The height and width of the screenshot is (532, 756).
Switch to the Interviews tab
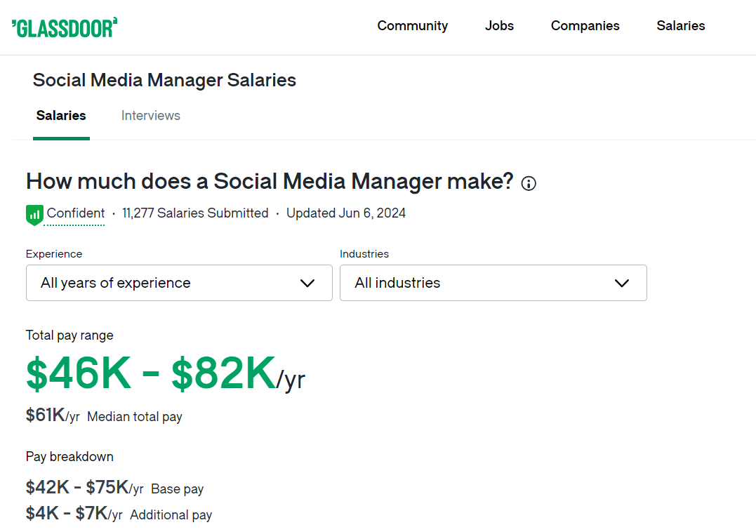(x=150, y=116)
